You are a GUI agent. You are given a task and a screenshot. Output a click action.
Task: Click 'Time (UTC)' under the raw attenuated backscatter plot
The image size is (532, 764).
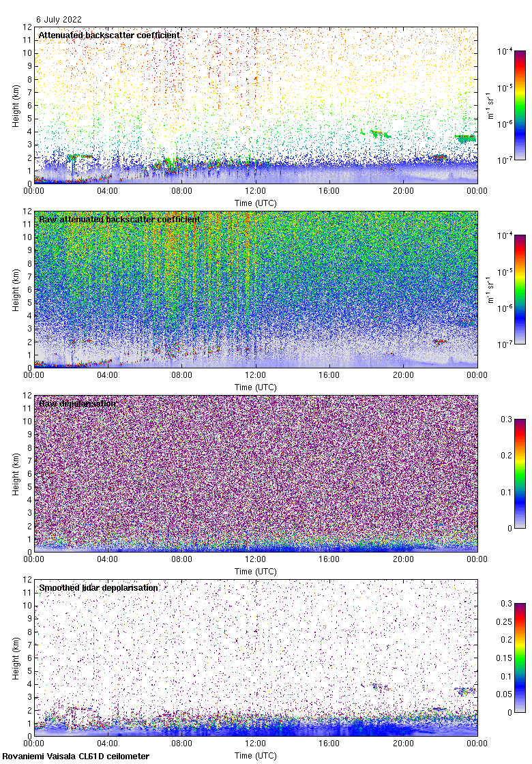(x=255, y=387)
